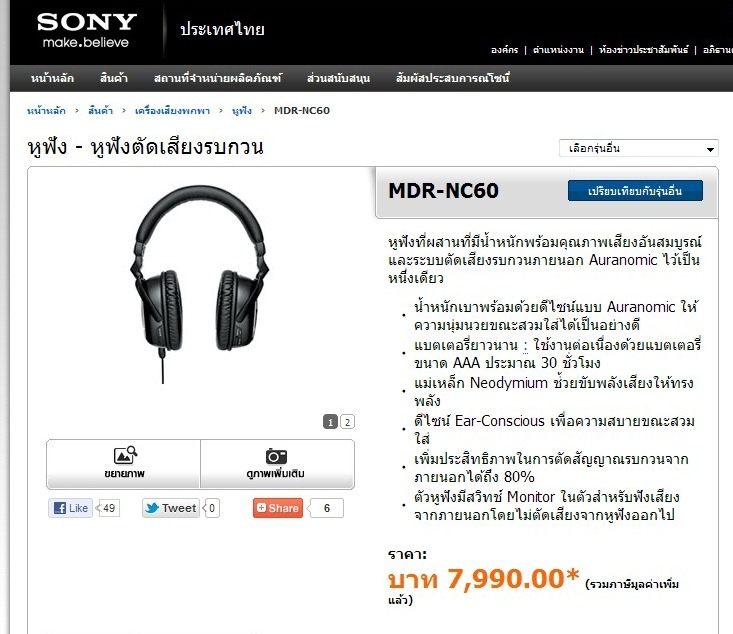This screenshot has height=634, width=733.
Task: Click the blue เปรียบเทียบกับรุ่นอื่น compare button
Action: (x=635, y=191)
